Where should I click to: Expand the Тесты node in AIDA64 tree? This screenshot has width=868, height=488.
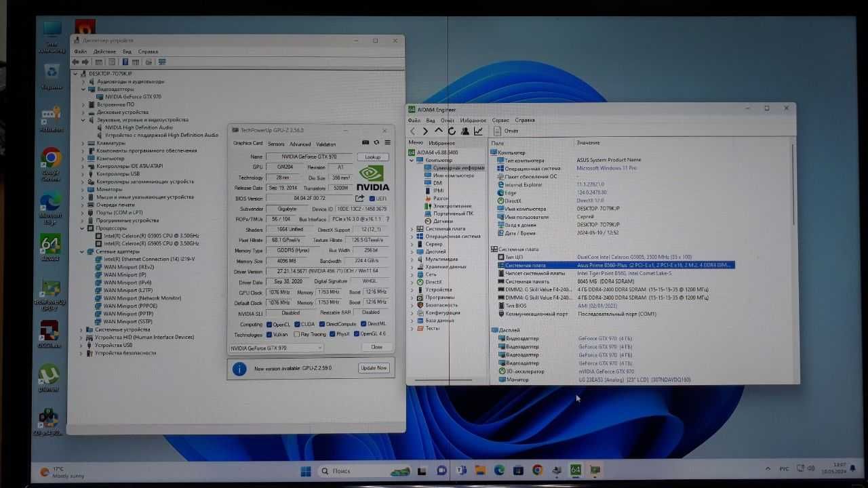tap(412, 328)
